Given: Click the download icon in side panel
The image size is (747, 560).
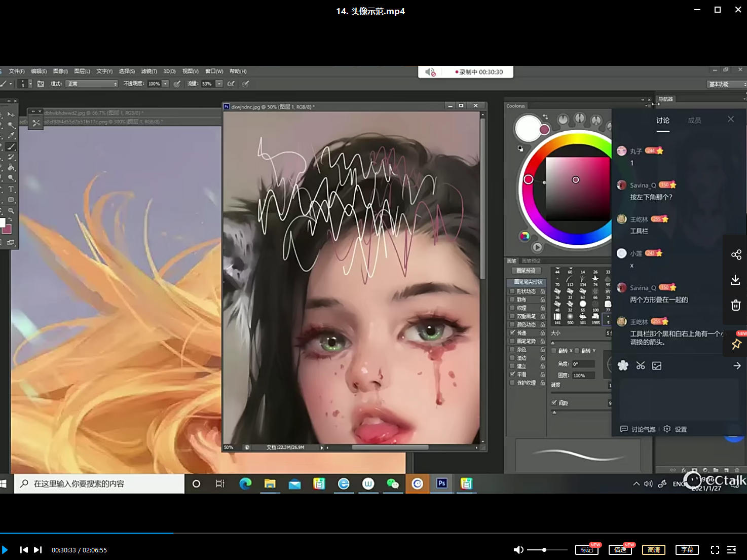Looking at the screenshot, I should pos(736,280).
